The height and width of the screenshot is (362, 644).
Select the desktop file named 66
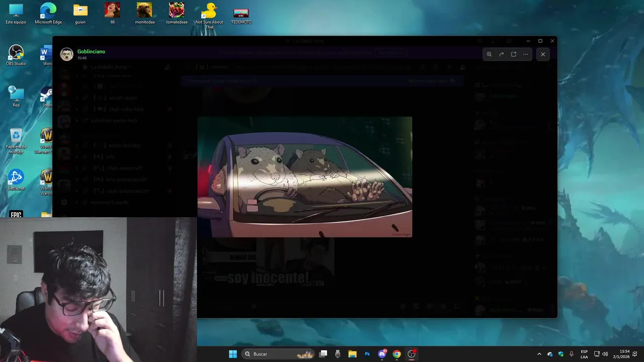pyautogui.click(x=112, y=14)
